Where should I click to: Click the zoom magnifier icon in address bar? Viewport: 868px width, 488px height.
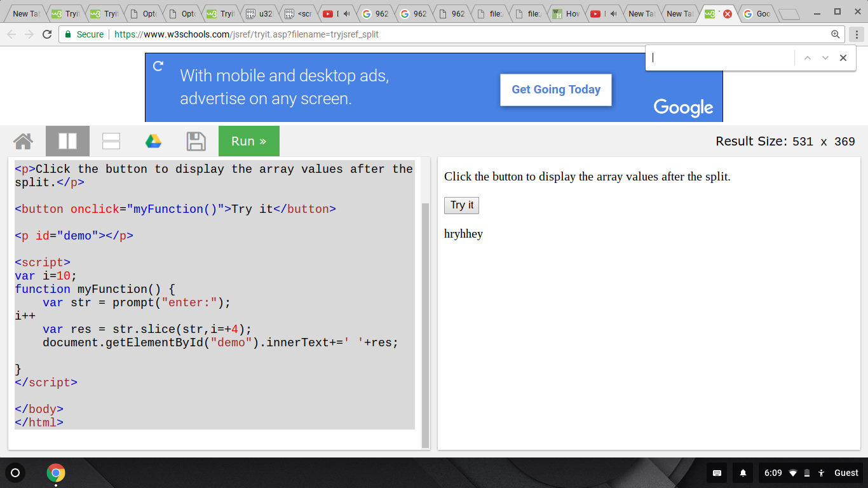(836, 34)
